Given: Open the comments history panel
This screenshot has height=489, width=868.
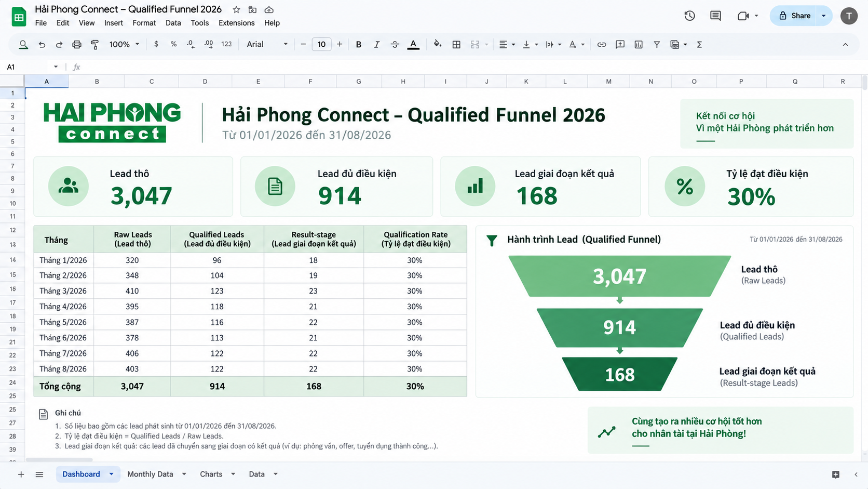Looking at the screenshot, I should tap(715, 16).
